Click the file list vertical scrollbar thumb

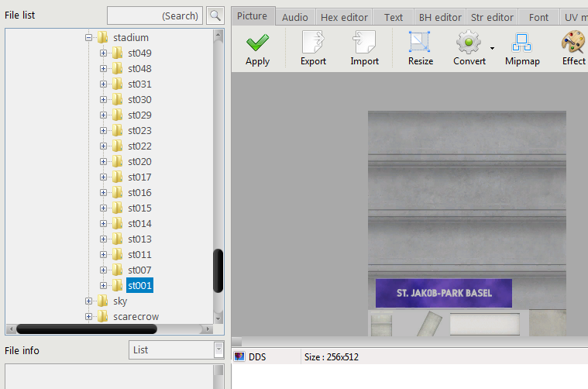[x=218, y=270]
